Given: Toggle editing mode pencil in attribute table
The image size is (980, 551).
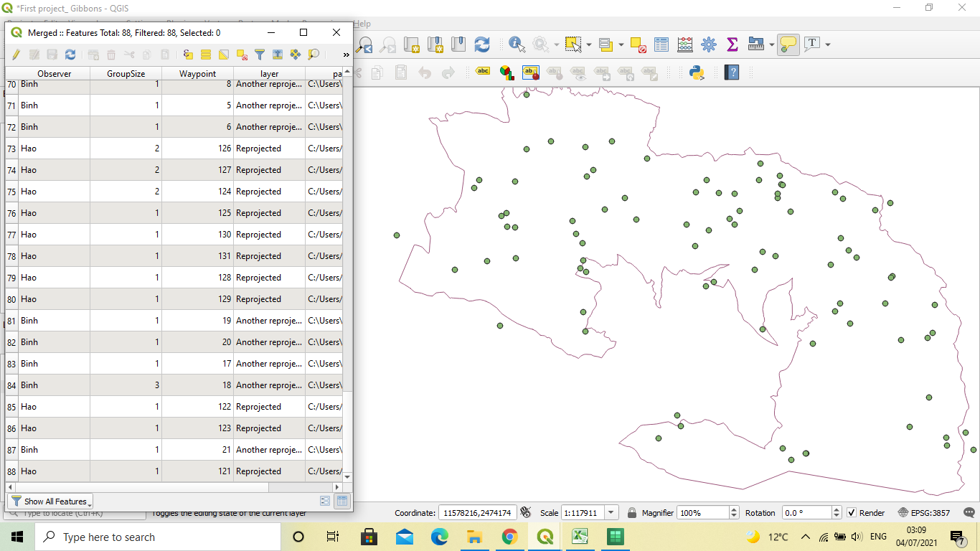Looking at the screenshot, I should (x=16, y=55).
